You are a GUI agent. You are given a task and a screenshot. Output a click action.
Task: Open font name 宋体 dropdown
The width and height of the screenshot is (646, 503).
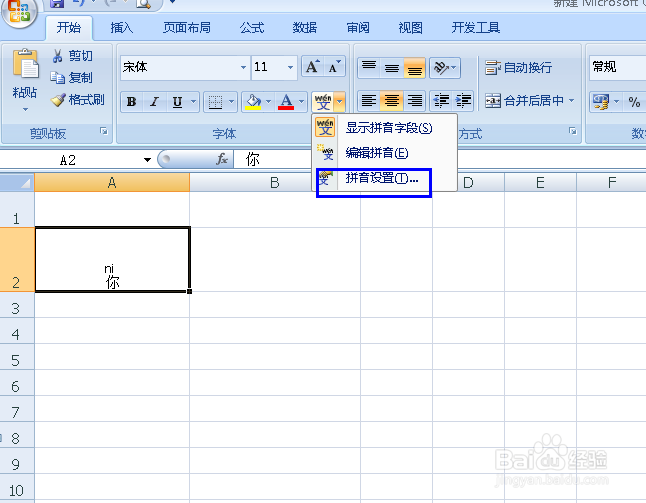pos(243,67)
